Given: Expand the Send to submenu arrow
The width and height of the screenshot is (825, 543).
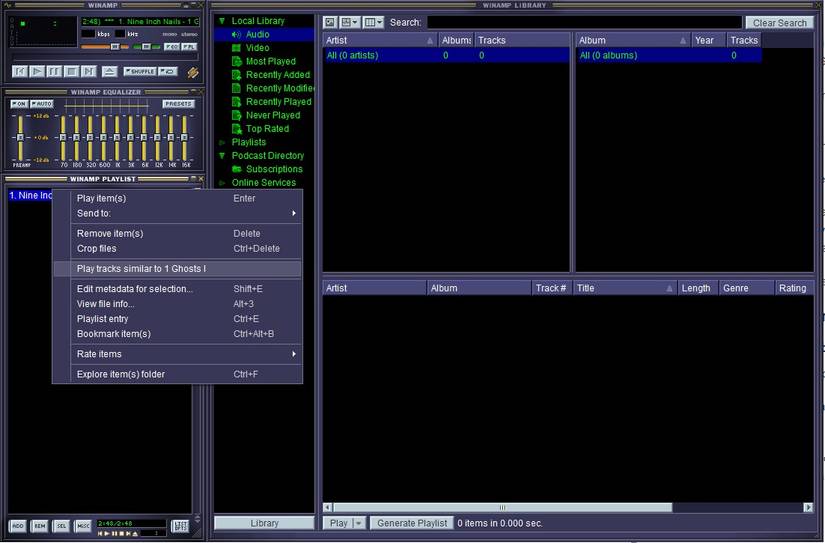Looking at the screenshot, I should (x=294, y=213).
